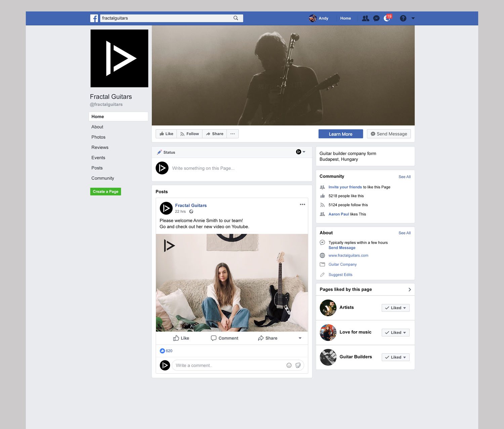Screen dimensions: 504x429
Task: Open the Reviews section in sidebar
Action: pyautogui.click(x=100, y=147)
